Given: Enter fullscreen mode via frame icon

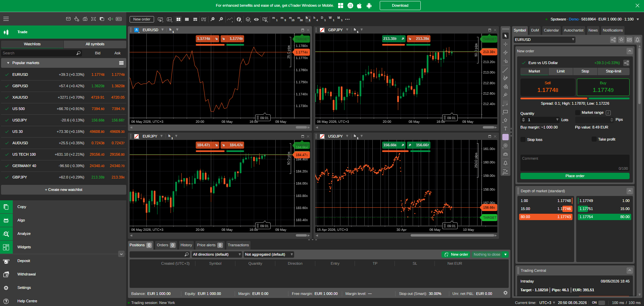Looking at the screenshot, I should [x=93, y=19].
